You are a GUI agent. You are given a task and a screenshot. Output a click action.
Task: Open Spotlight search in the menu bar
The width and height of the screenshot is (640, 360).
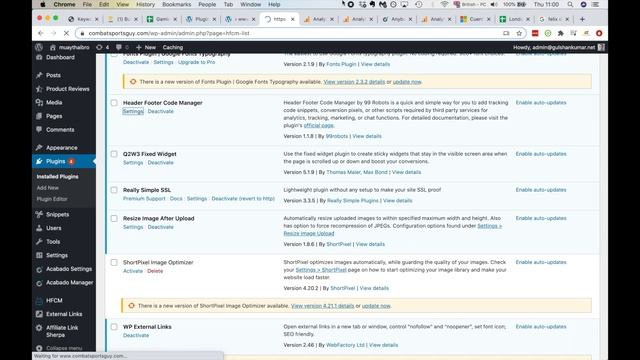point(570,4)
